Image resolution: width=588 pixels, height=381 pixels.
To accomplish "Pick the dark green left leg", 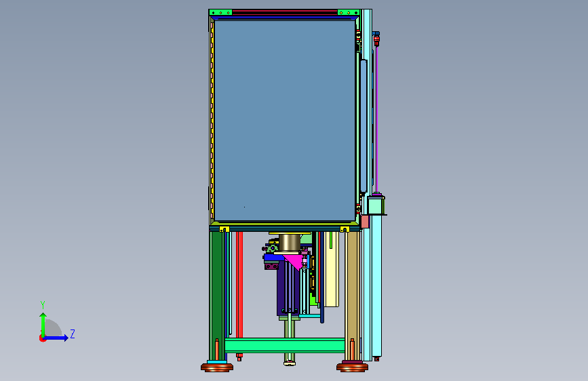I will point(217,294).
